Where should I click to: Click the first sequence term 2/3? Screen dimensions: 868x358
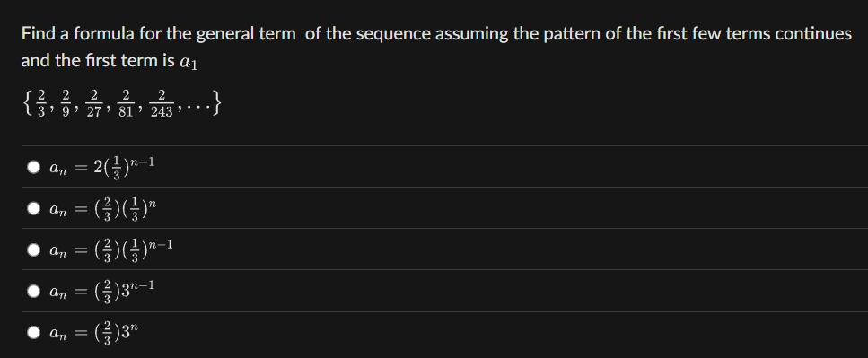[x=41, y=102]
